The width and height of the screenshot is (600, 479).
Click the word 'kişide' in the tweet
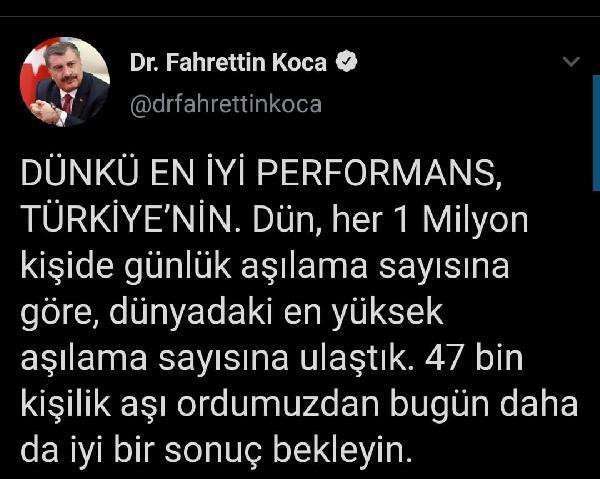pos(67,267)
